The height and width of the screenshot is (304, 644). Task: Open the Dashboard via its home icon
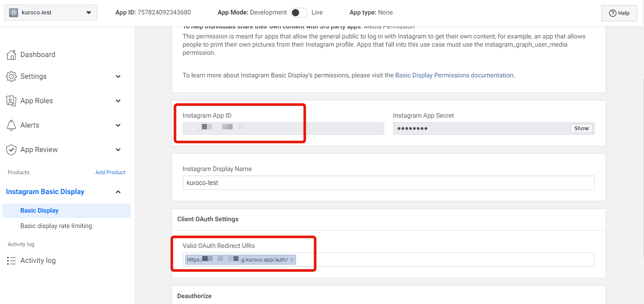pyautogui.click(x=12, y=54)
